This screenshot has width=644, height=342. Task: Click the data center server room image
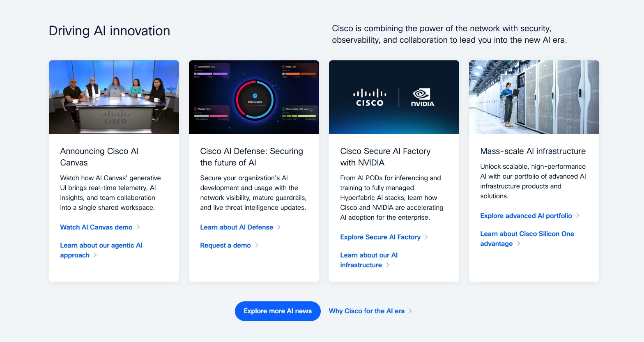click(x=534, y=97)
